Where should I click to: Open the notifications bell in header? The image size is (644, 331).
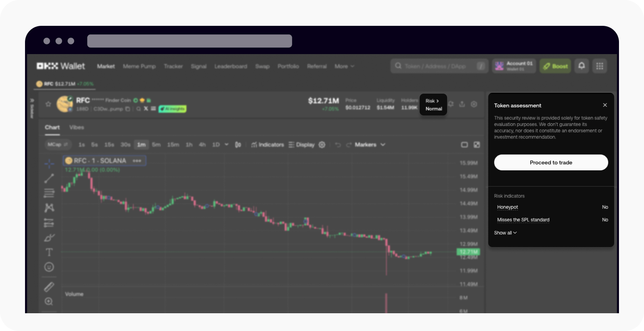[581, 66]
